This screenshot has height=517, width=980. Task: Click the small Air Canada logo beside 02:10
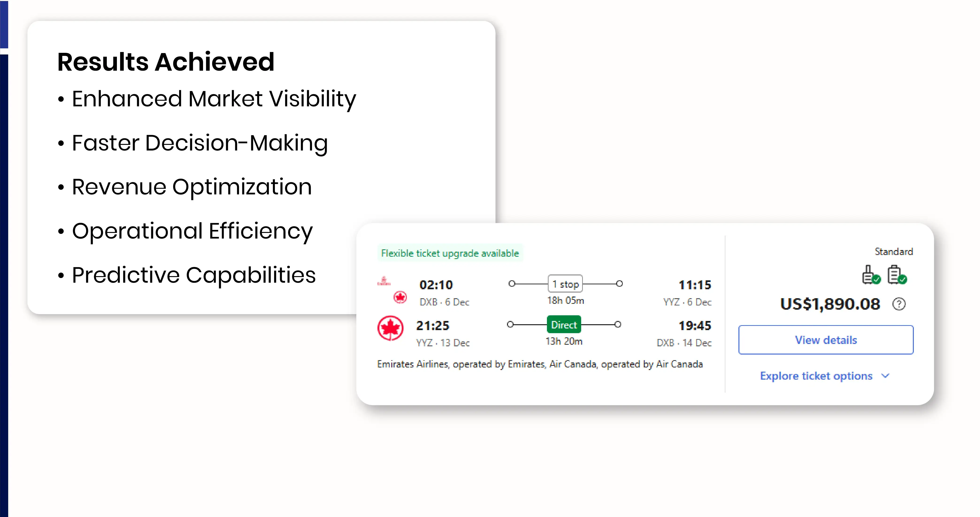400,297
